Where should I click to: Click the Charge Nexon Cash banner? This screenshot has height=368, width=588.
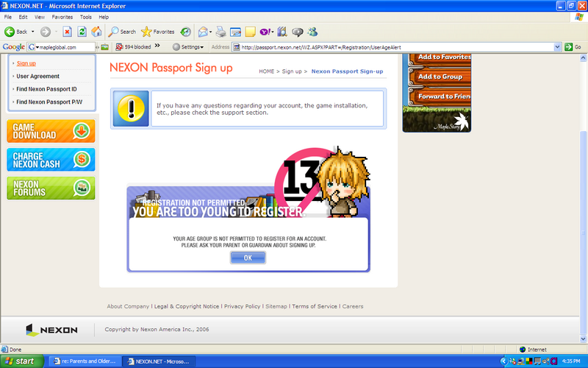click(51, 160)
